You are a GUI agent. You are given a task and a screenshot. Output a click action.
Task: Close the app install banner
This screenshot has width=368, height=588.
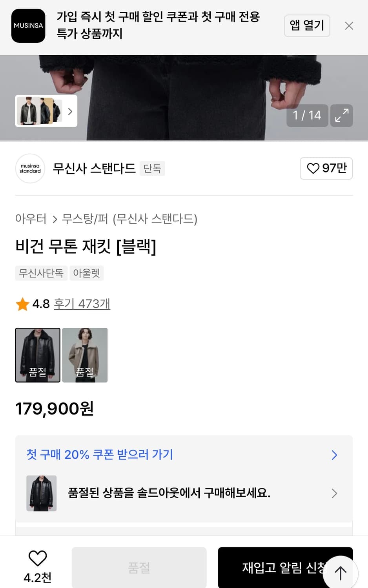click(x=349, y=26)
